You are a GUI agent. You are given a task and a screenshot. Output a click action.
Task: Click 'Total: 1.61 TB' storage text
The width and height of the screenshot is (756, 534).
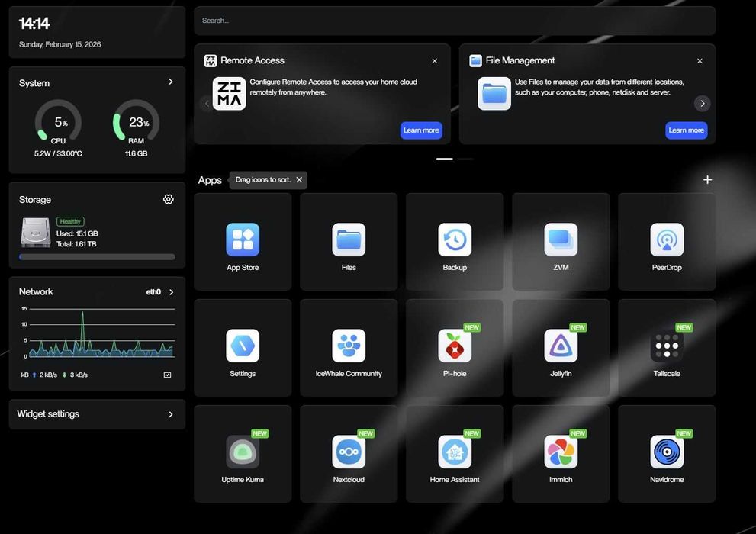76,244
